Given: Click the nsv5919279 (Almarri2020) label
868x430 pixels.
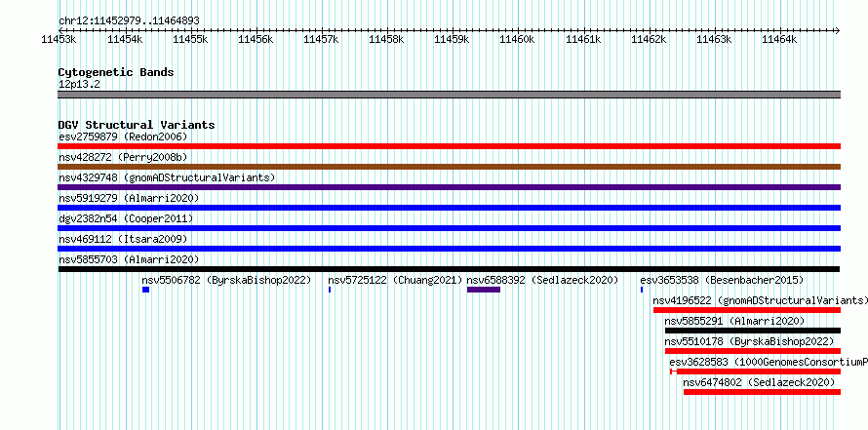Looking at the screenshot, I should (129, 198).
